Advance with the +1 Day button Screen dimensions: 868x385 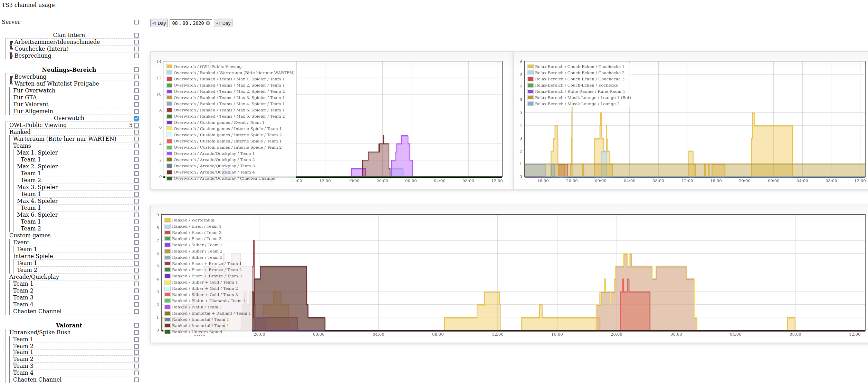(x=223, y=23)
